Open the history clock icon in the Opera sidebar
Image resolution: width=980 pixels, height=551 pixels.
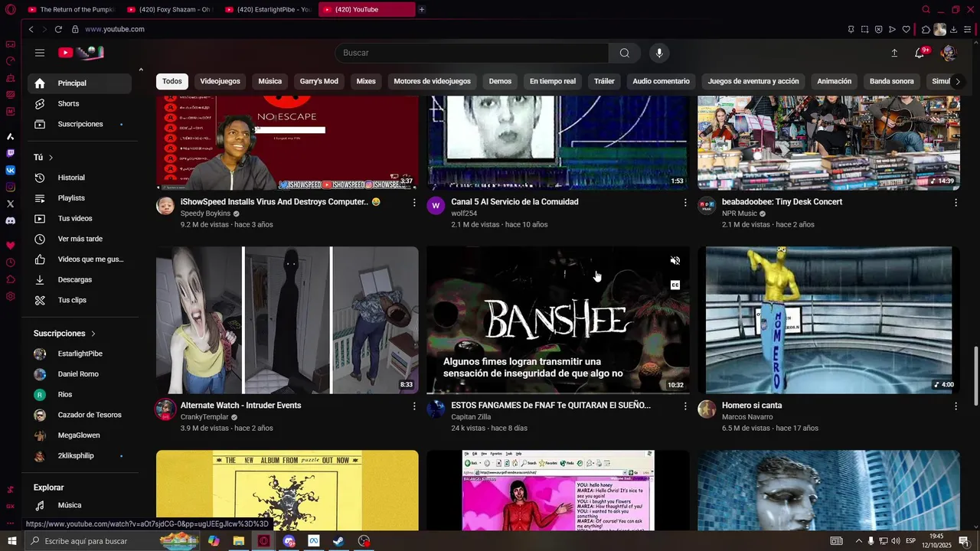11,262
